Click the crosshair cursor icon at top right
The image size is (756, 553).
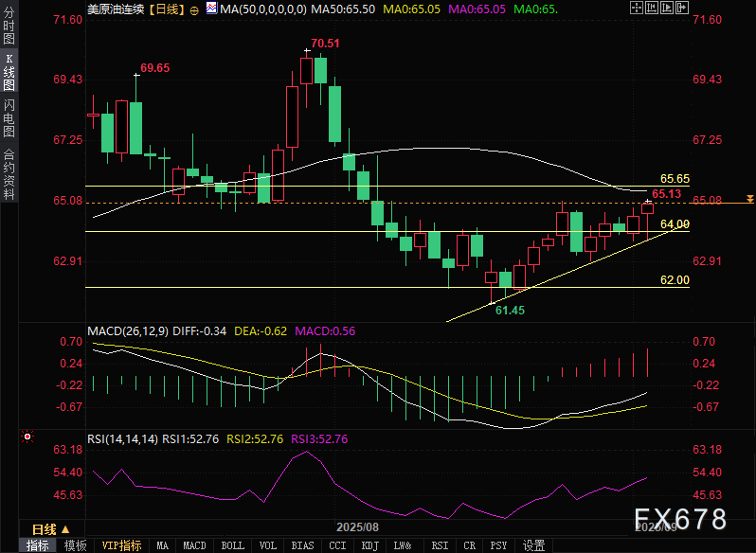(x=637, y=8)
